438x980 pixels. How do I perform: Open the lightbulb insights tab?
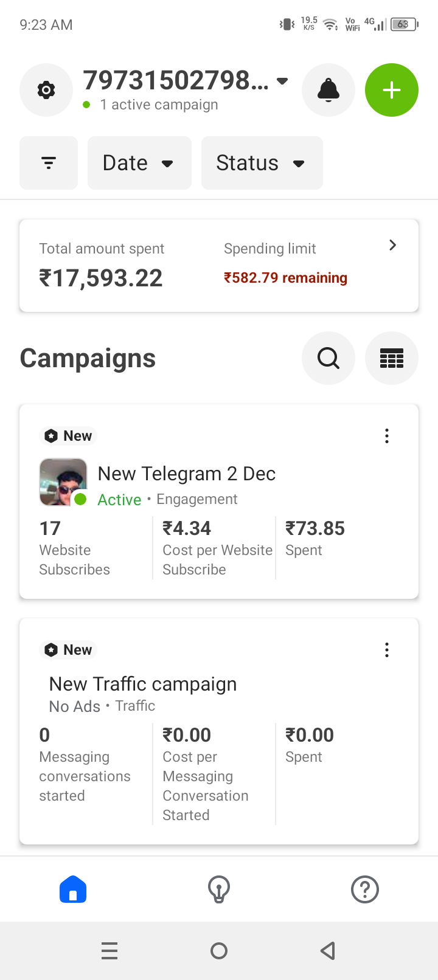[x=219, y=889]
